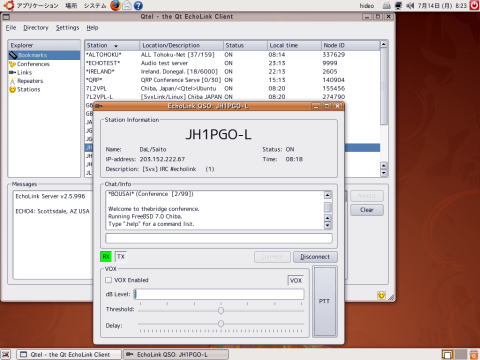Open the システム menu in top panel
The height and width of the screenshot is (360, 480).
(95, 6)
